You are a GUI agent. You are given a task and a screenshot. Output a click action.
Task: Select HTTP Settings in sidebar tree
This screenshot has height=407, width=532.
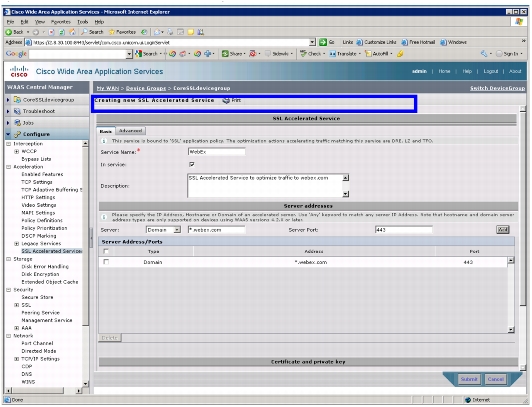pyautogui.click(x=38, y=197)
